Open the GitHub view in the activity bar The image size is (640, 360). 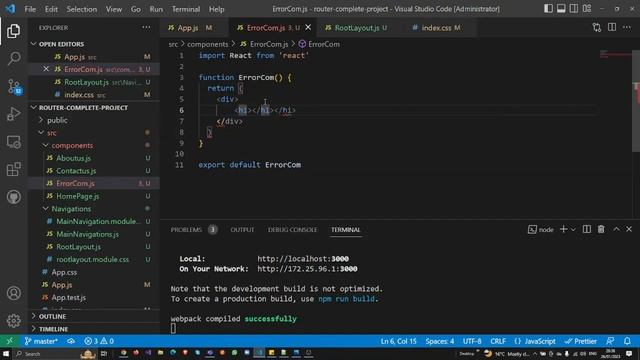[13, 197]
